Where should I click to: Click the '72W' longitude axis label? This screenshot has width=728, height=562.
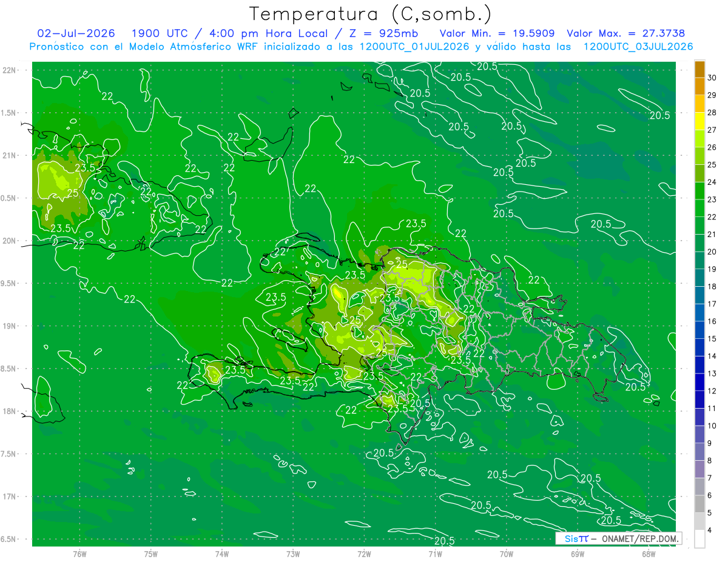[x=364, y=554]
